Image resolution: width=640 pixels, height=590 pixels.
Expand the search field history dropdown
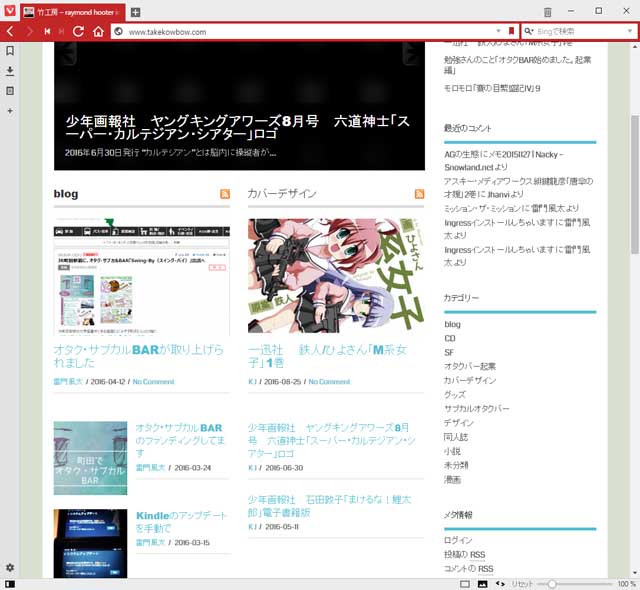click(x=630, y=31)
